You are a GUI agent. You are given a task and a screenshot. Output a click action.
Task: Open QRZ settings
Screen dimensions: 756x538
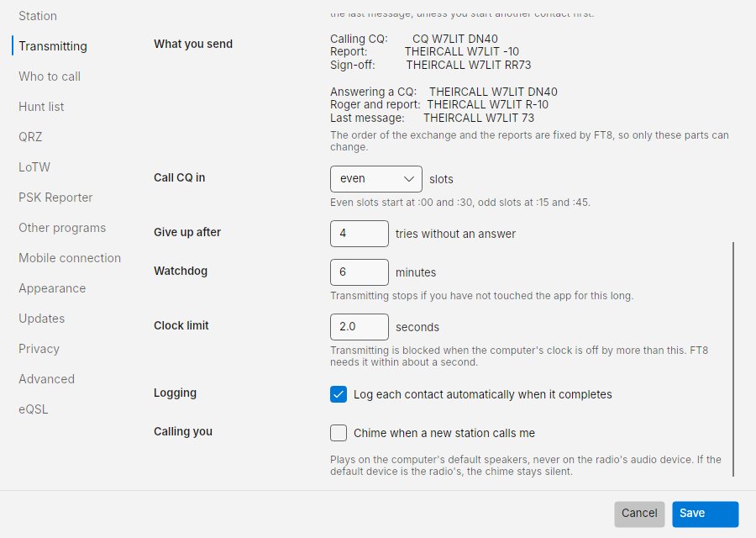click(30, 137)
